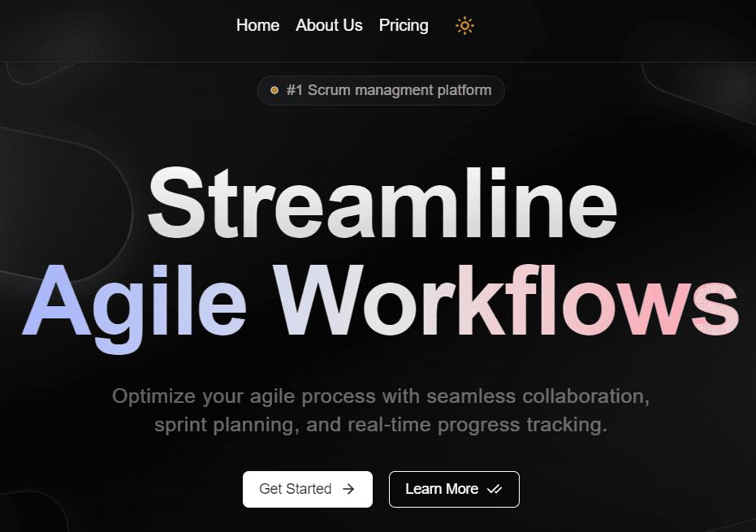Viewport: 756px width, 532px height.
Task: Click the '#1 Scrum managment platform' badge
Action: 381,90
